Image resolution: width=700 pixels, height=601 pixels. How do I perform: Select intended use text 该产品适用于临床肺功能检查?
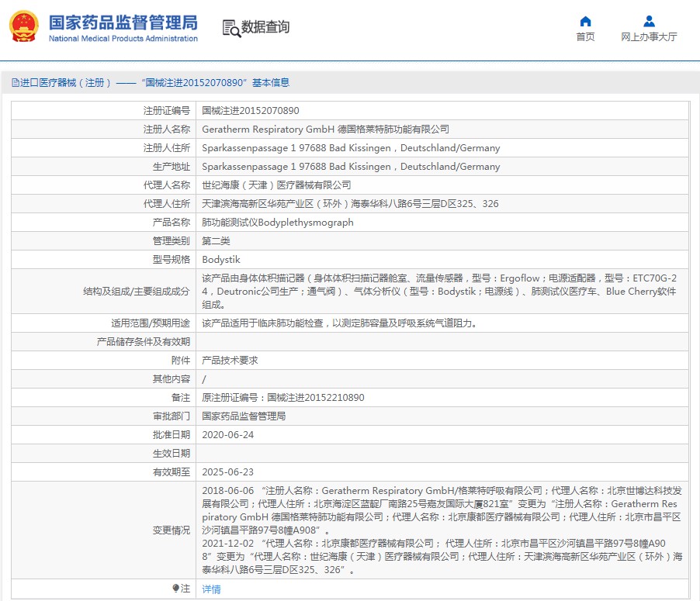point(340,323)
